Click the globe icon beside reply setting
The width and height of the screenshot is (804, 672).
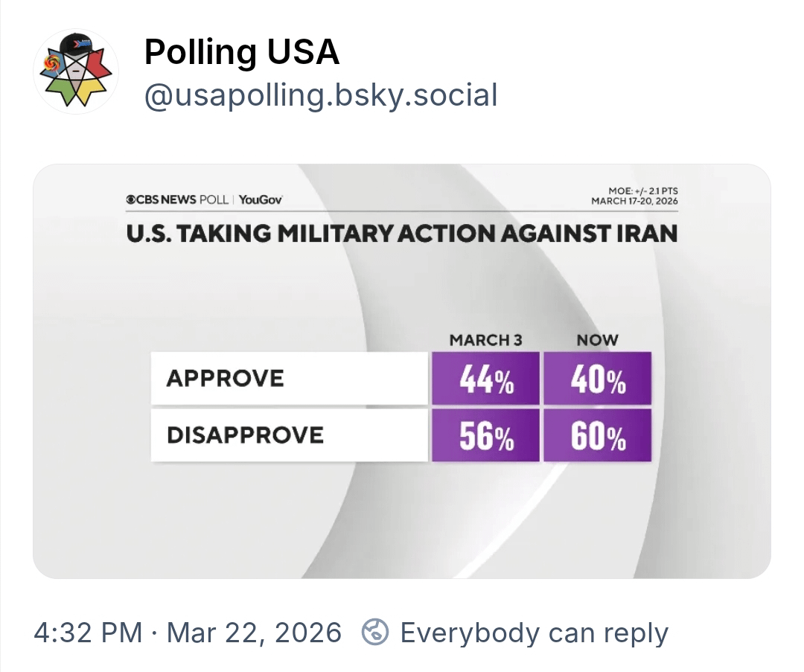[x=375, y=633]
